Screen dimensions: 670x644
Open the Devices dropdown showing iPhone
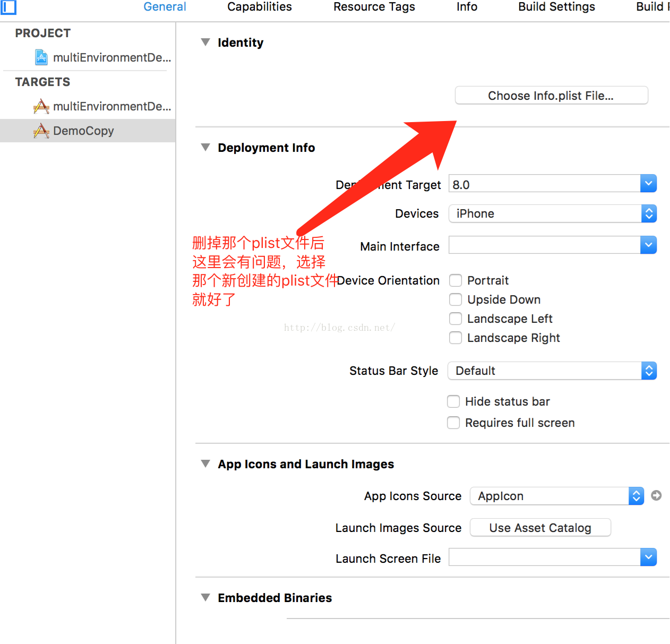pyautogui.click(x=552, y=213)
